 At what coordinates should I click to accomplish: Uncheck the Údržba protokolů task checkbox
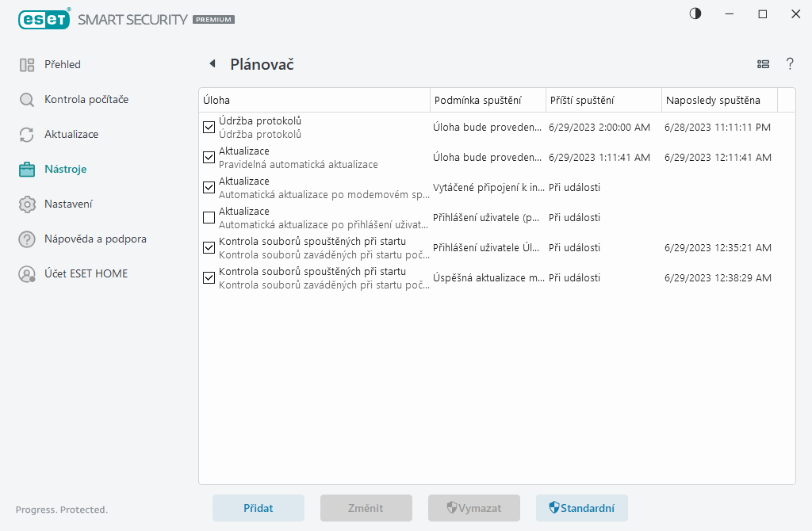coord(209,127)
